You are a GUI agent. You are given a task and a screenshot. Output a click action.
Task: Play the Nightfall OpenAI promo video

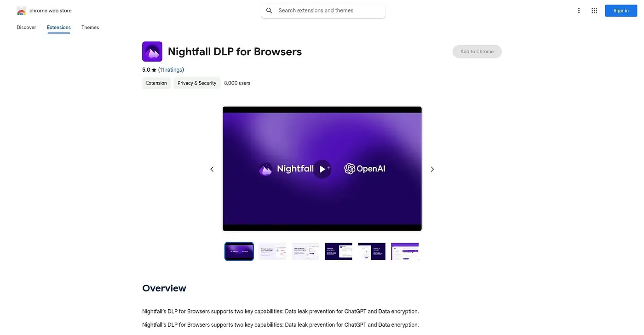coord(322,169)
